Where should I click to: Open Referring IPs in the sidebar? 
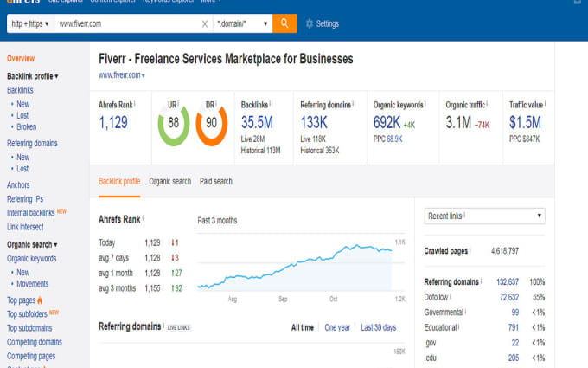pos(25,199)
